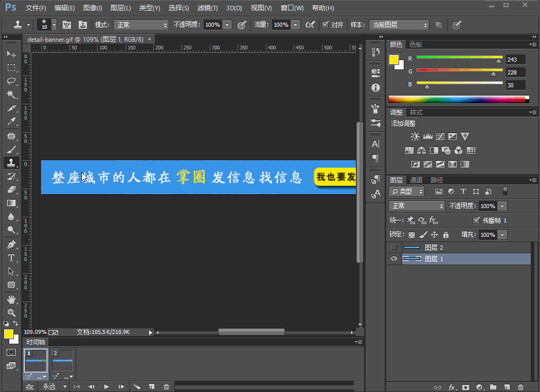The image size is (540, 392).
Task: Show layer 图层 2 visibility
Action: [x=394, y=247]
